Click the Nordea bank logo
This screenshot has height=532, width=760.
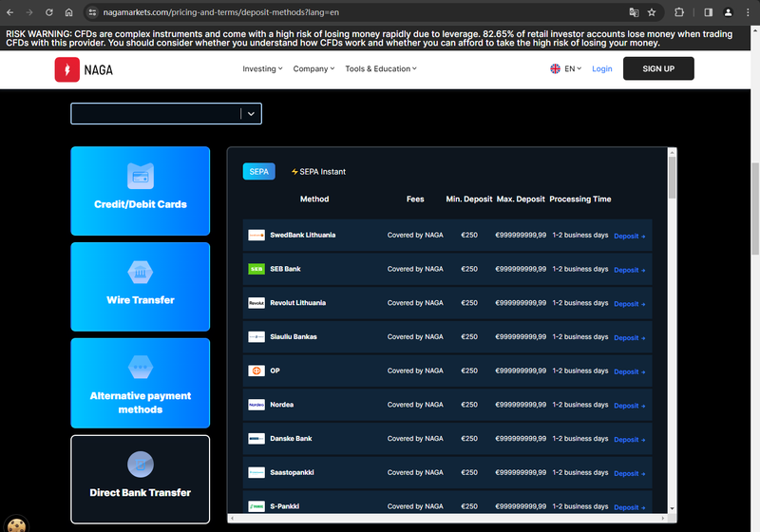tap(256, 405)
